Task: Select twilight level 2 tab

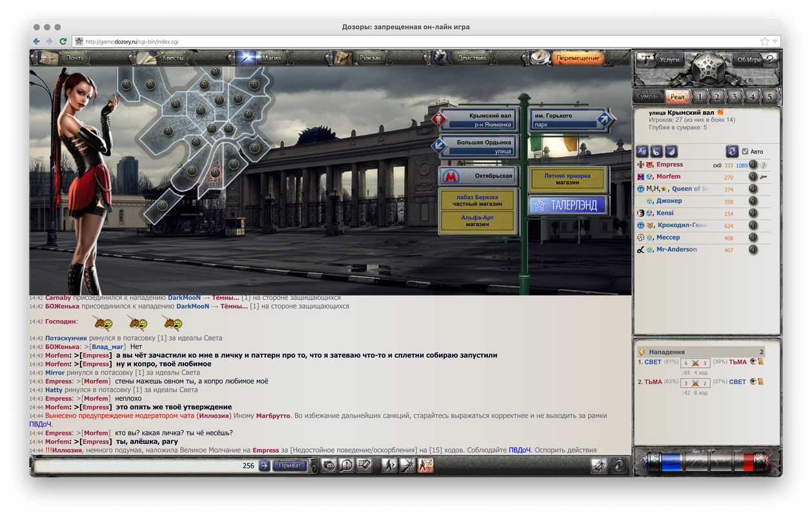Action: [716, 97]
